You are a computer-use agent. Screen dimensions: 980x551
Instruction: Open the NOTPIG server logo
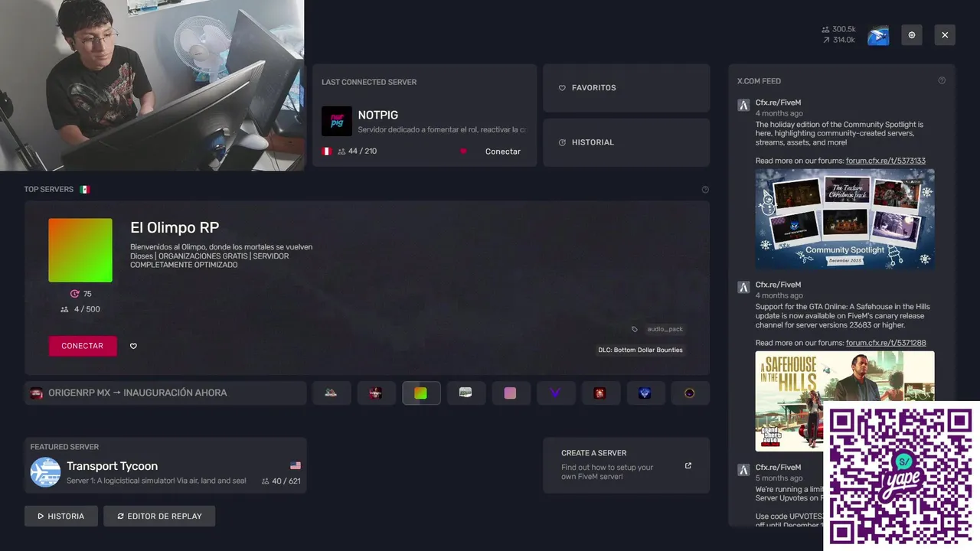[x=337, y=121]
